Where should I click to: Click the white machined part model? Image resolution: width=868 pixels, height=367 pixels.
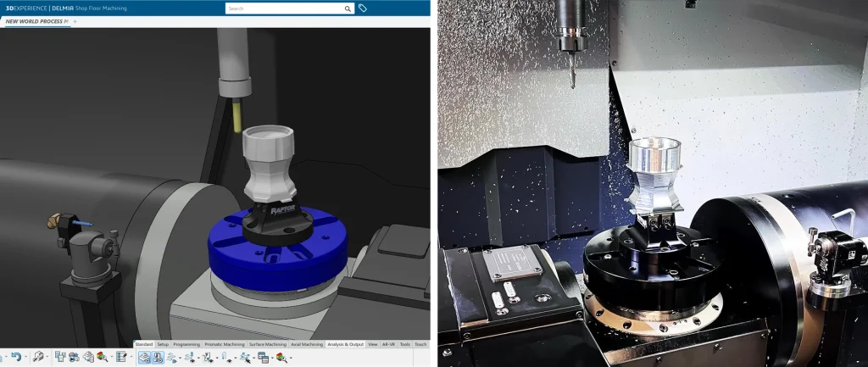pos(269,164)
